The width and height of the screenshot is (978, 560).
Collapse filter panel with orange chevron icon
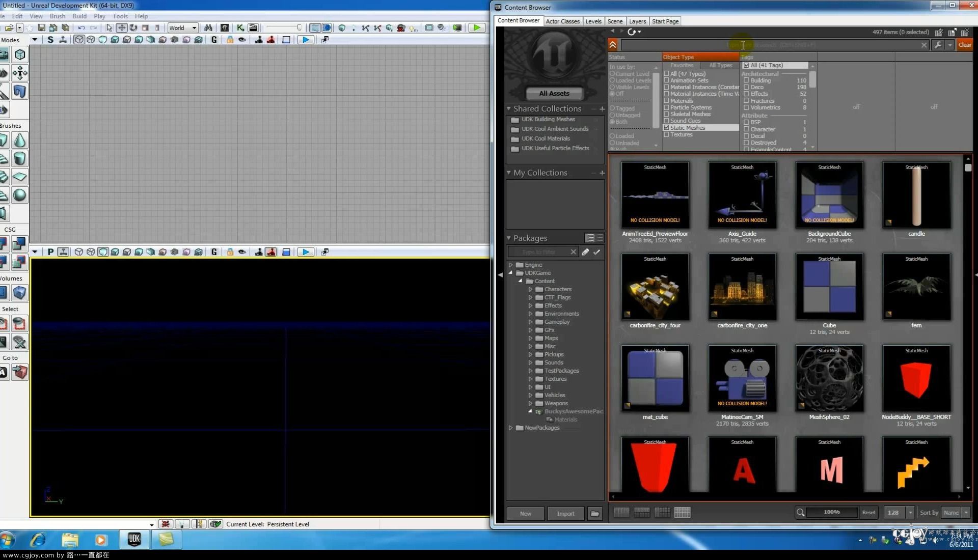(x=613, y=45)
